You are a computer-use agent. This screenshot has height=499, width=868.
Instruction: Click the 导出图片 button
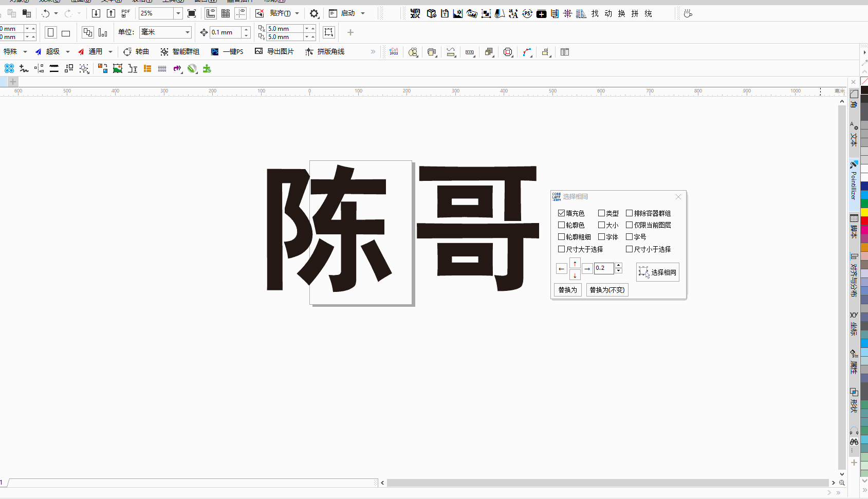274,52
